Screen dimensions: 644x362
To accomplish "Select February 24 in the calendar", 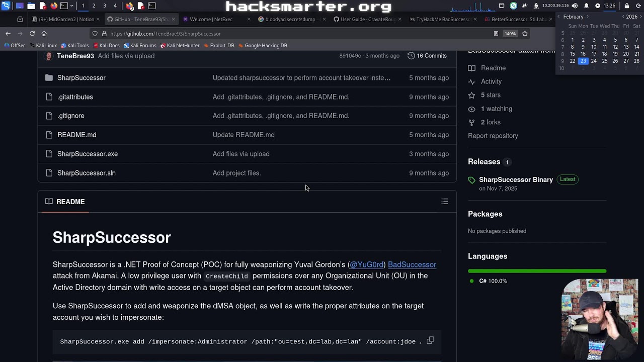I will point(594,61).
